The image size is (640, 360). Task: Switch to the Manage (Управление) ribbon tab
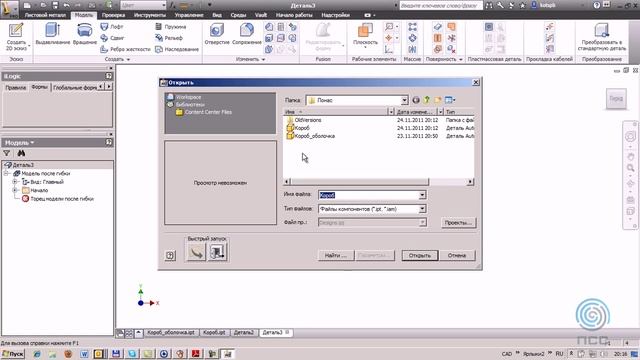coord(189,15)
